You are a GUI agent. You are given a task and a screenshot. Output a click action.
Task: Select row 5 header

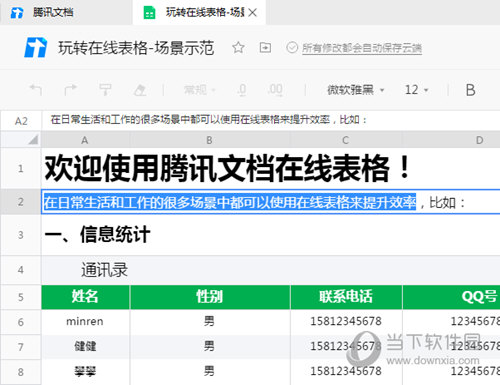coord(21,297)
